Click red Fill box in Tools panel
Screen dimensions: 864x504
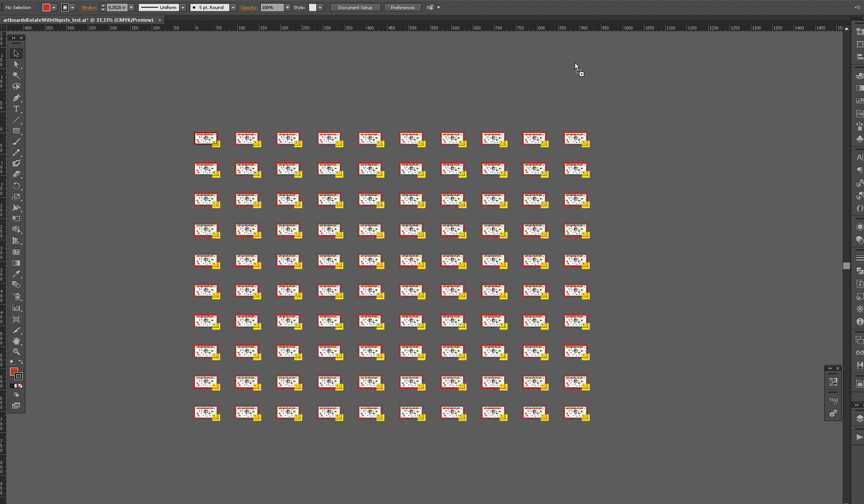point(14,372)
